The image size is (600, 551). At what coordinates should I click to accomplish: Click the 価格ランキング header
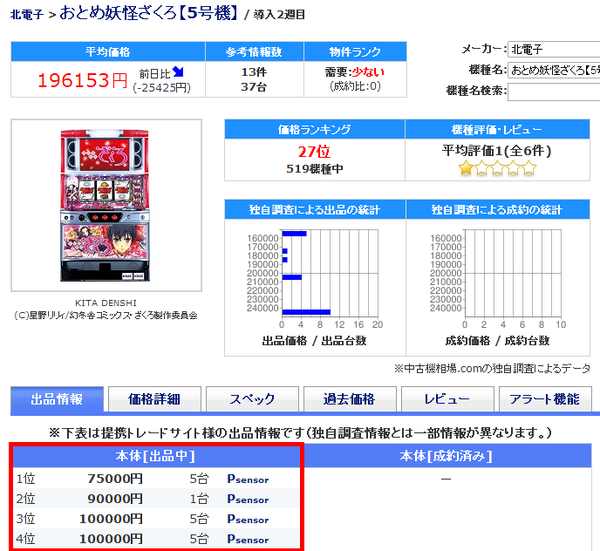pos(315,129)
